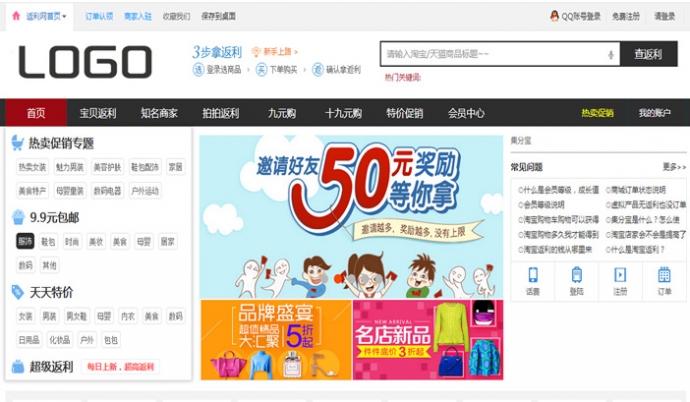Click the LOGO image
The width and height of the screenshot is (690, 402).
pyautogui.click(x=85, y=62)
